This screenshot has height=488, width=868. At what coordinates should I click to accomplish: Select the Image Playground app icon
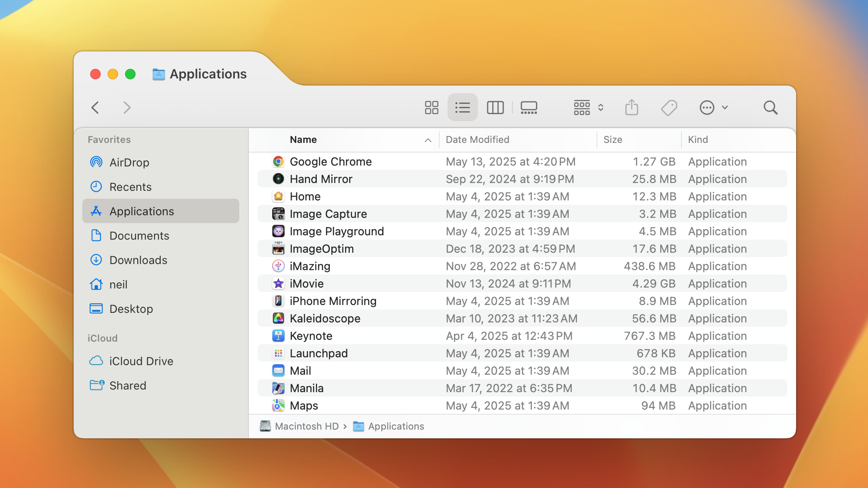[x=278, y=231]
